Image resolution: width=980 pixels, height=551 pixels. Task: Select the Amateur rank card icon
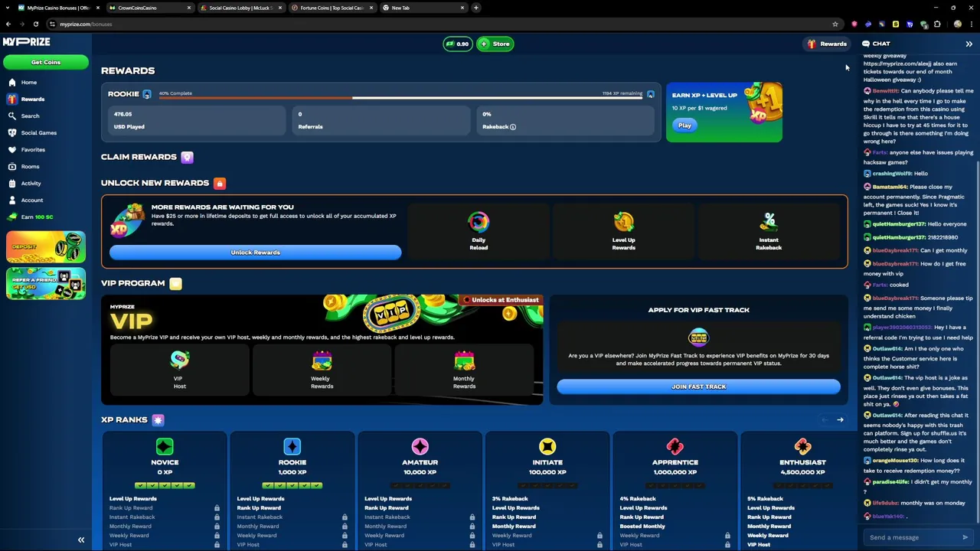click(x=420, y=446)
